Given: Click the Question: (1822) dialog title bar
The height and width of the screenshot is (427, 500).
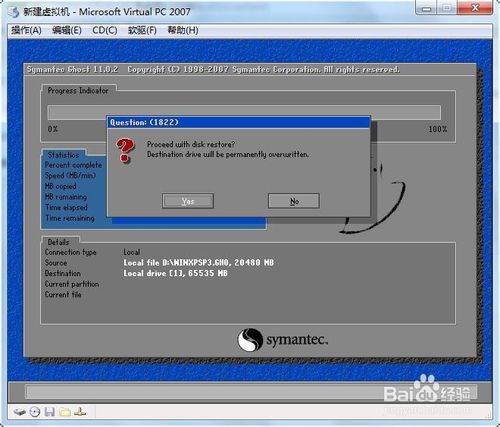Looking at the screenshot, I should click(x=238, y=122).
